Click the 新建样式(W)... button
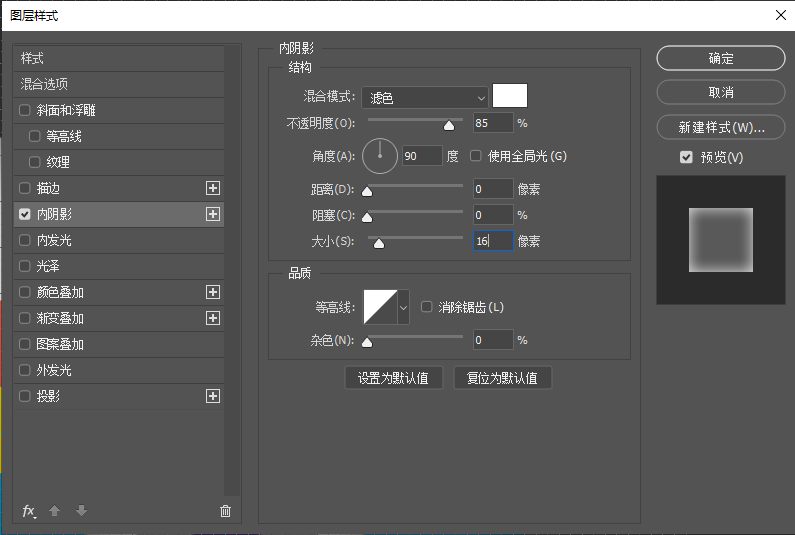This screenshot has width=795, height=535. coord(720,127)
